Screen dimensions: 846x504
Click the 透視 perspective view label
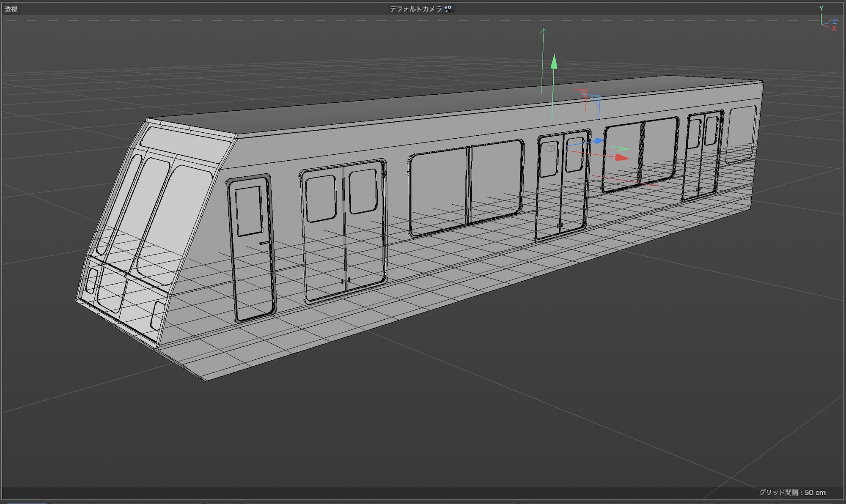(x=11, y=9)
